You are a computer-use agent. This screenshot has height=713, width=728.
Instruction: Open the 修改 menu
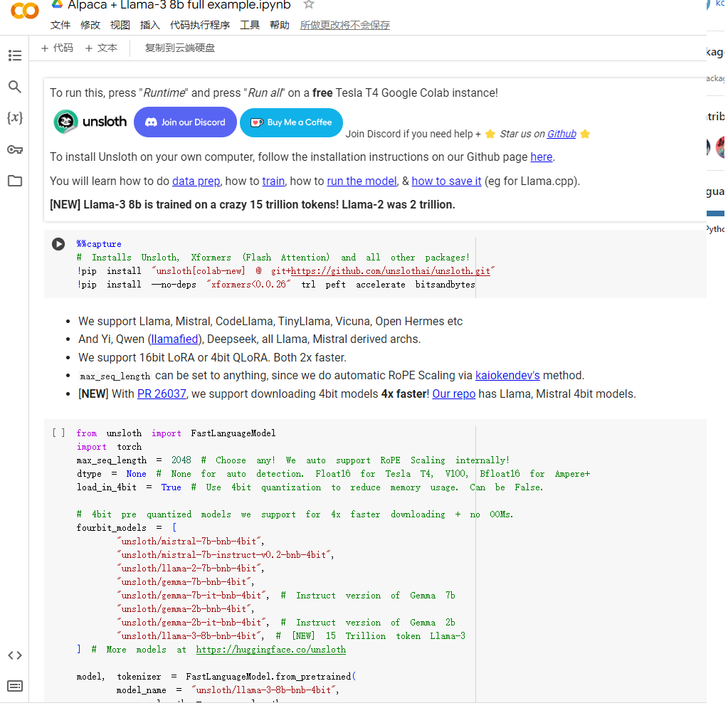tap(90, 25)
